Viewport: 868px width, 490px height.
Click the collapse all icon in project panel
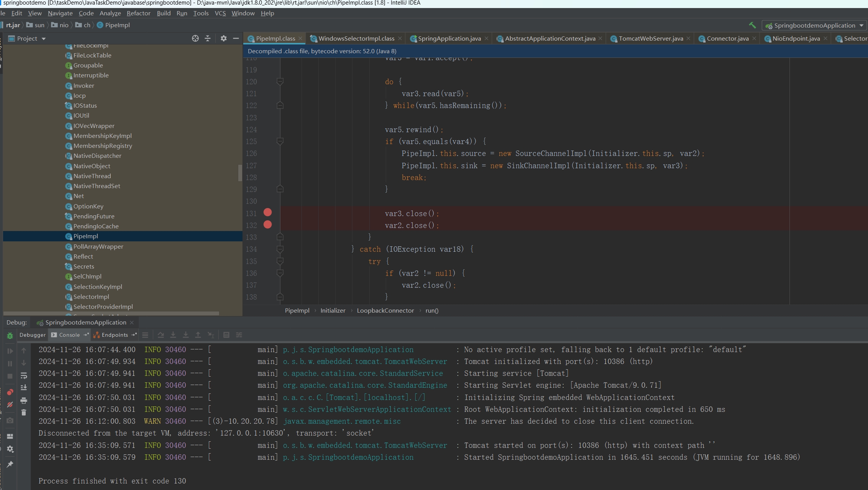pos(208,38)
